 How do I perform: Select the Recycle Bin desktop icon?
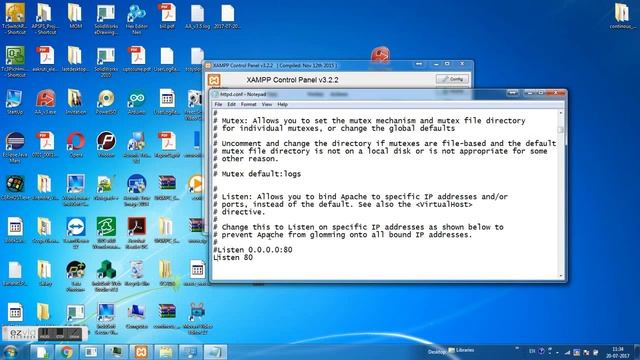[x=136, y=273]
